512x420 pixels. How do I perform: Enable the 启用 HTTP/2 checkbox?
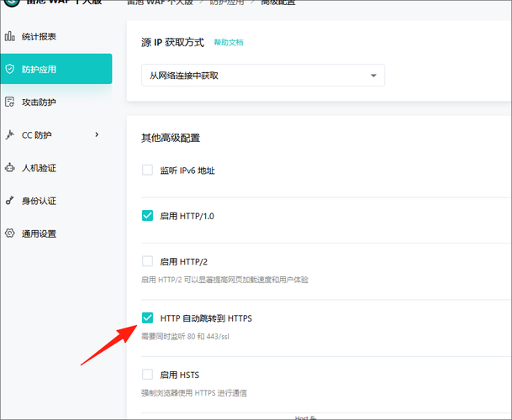click(x=148, y=261)
